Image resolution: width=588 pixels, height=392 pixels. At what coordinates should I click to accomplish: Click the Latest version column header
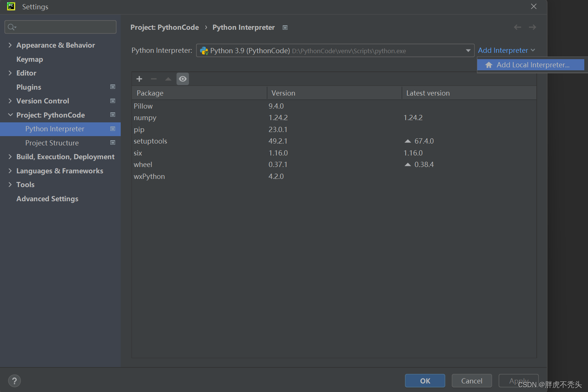pyautogui.click(x=469, y=93)
